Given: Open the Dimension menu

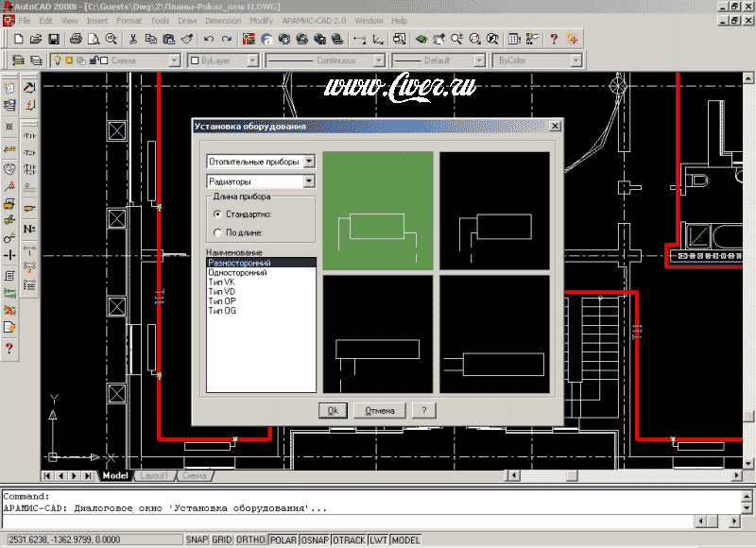Looking at the screenshot, I should (223, 20).
